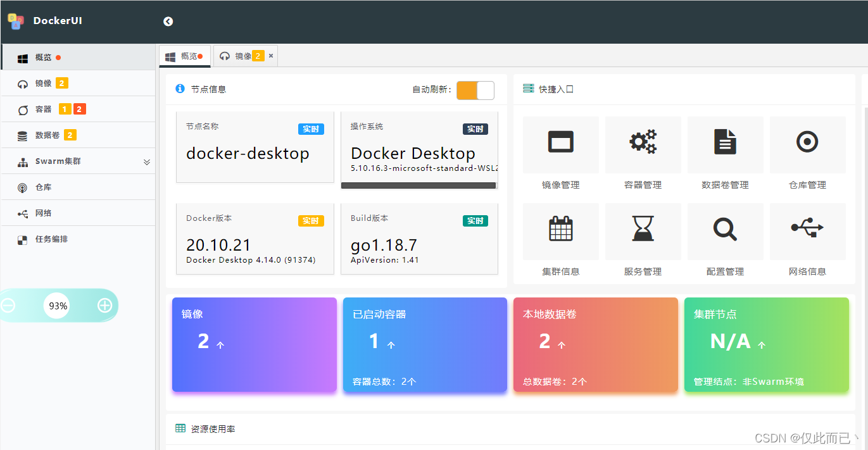Screen dimensions: 868x450
Task: Open 任务编排 in the sidebar
Action: (x=78, y=239)
